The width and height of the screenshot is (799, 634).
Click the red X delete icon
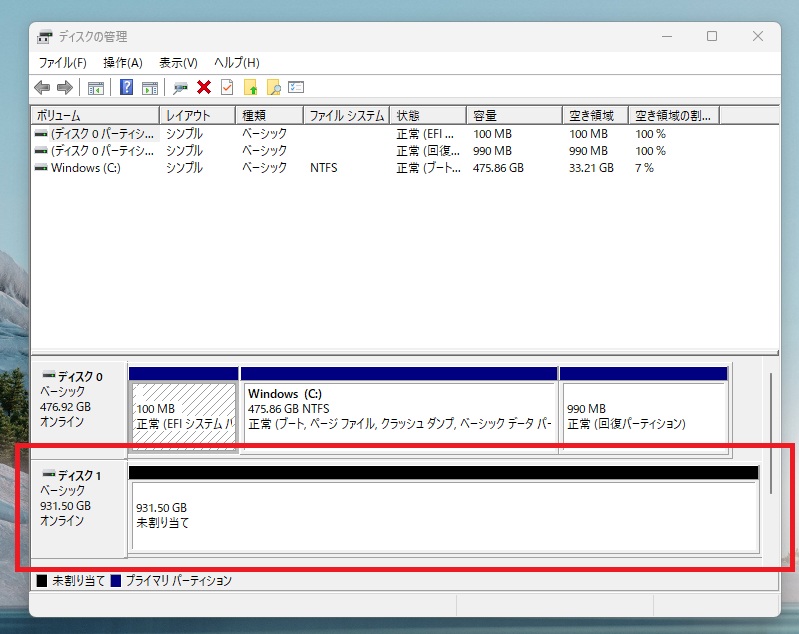click(204, 87)
